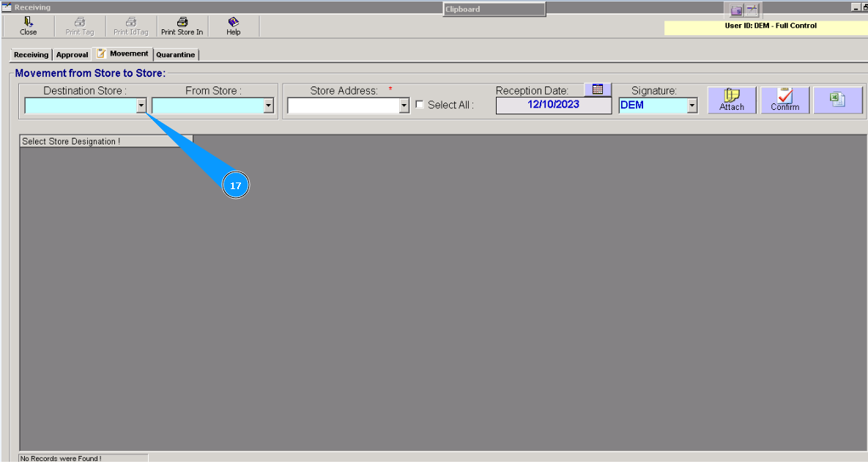Viewport: 868px width, 464px height.
Task: Click the Confirm button
Action: (x=785, y=100)
